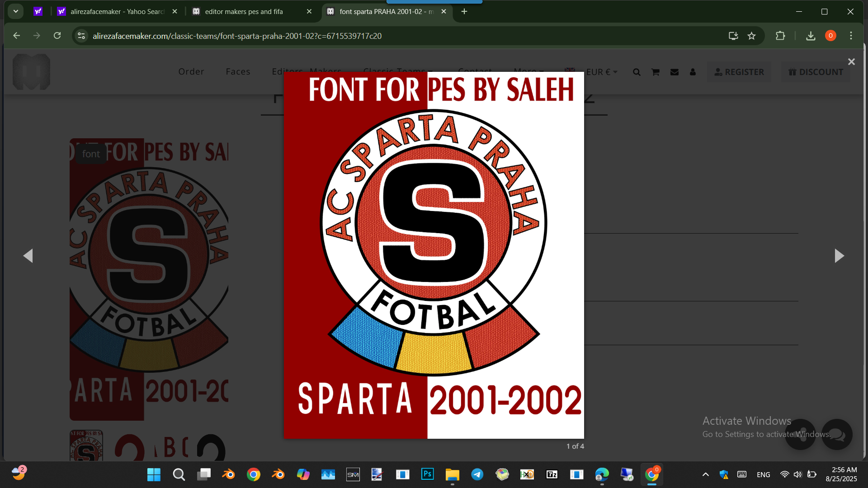The width and height of the screenshot is (868, 488).
Task: Go back in browser history
Action: point(17,36)
